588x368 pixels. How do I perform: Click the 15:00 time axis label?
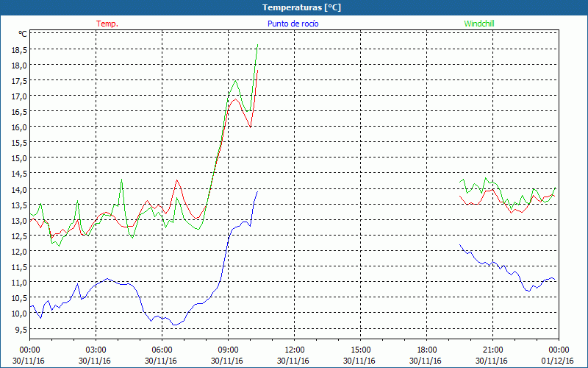360,350
